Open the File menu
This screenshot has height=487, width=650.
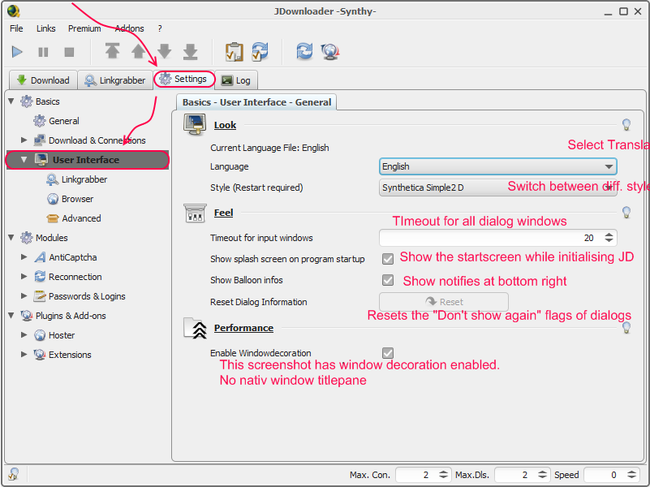pos(16,28)
